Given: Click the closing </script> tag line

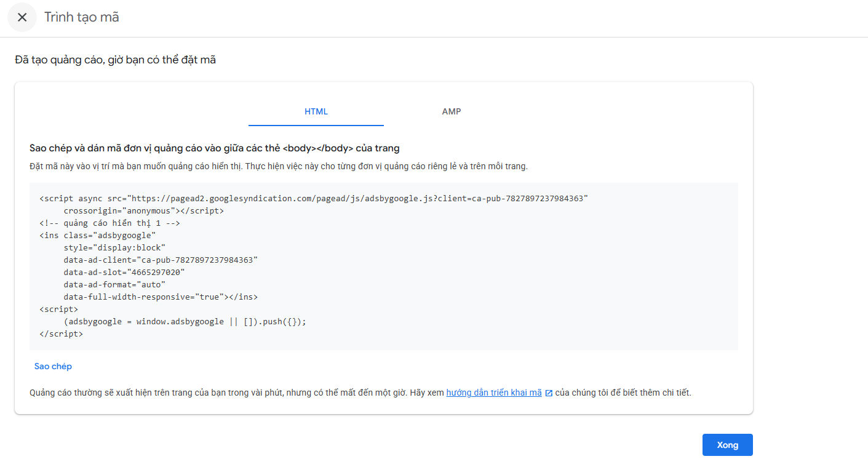Looking at the screenshot, I should (x=61, y=333).
